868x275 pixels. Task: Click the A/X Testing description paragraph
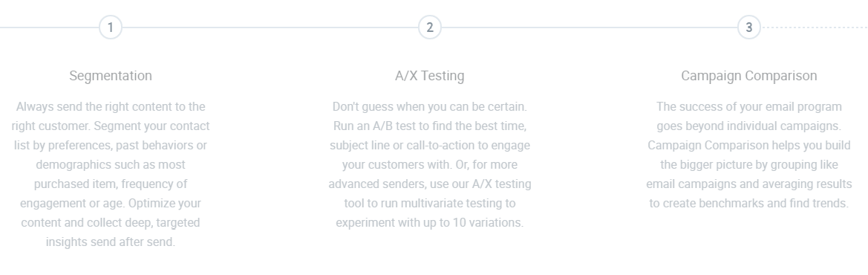click(x=430, y=165)
